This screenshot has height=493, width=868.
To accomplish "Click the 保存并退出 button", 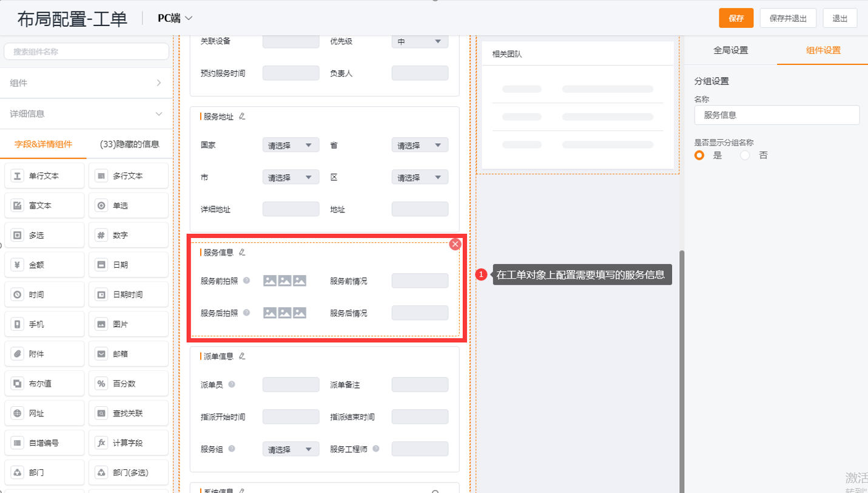I will click(788, 18).
